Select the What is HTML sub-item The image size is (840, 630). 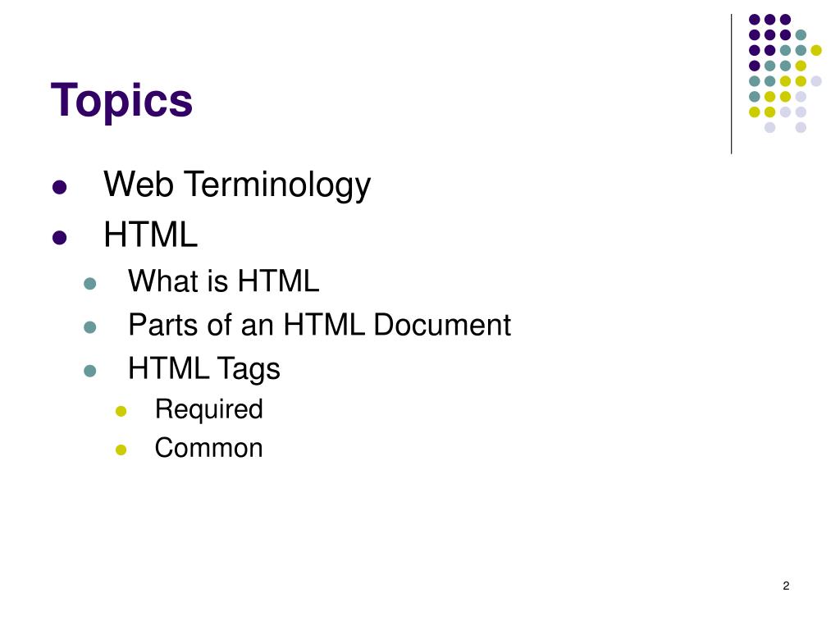[223, 281]
